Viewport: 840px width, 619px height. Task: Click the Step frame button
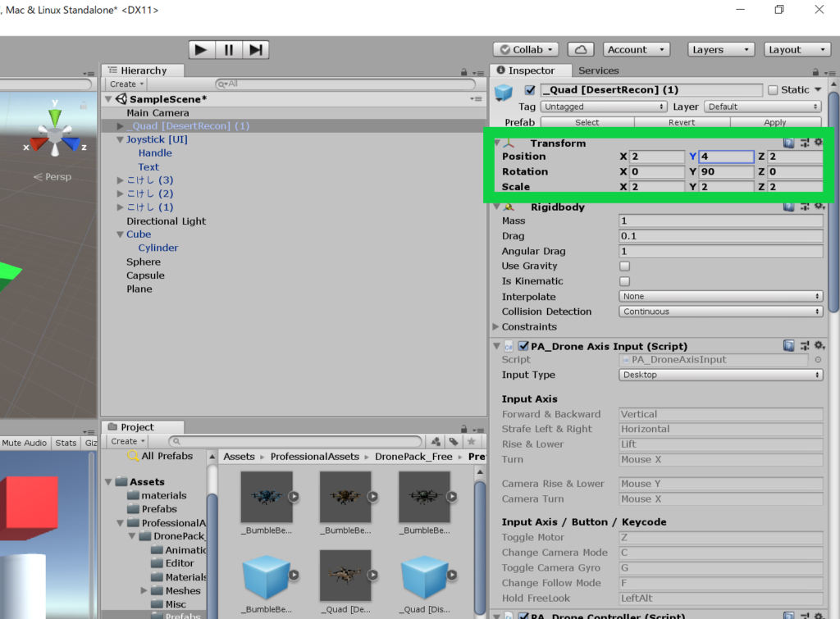coord(256,50)
